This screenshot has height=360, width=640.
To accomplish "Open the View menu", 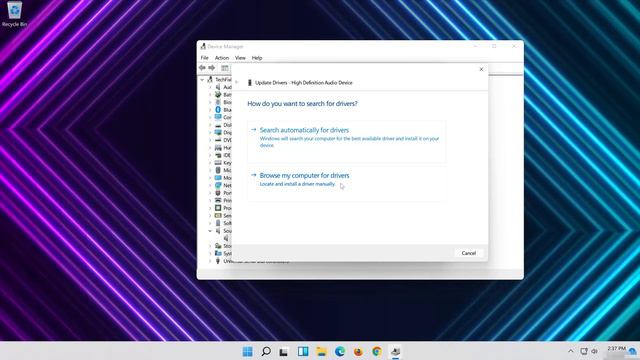I will point(240,58).
